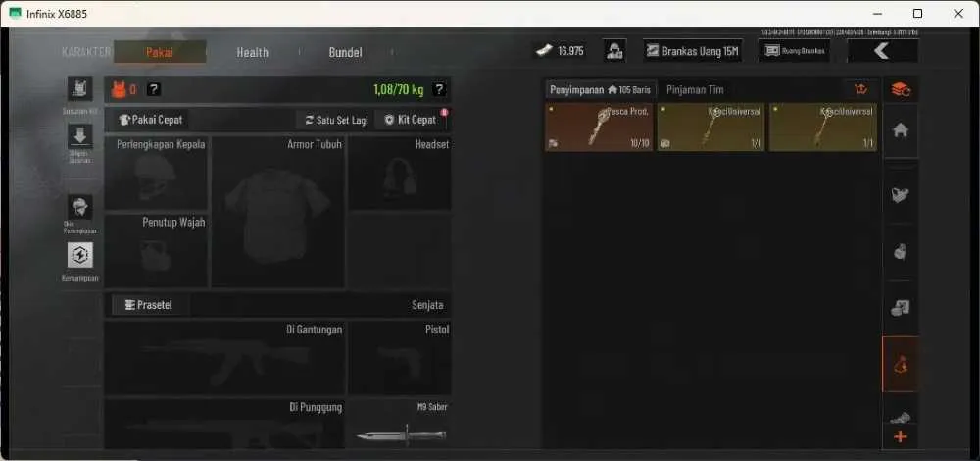Select the highlighted orange key category
The width and height of the screenshot is (980, 461).
click(901, 365)
